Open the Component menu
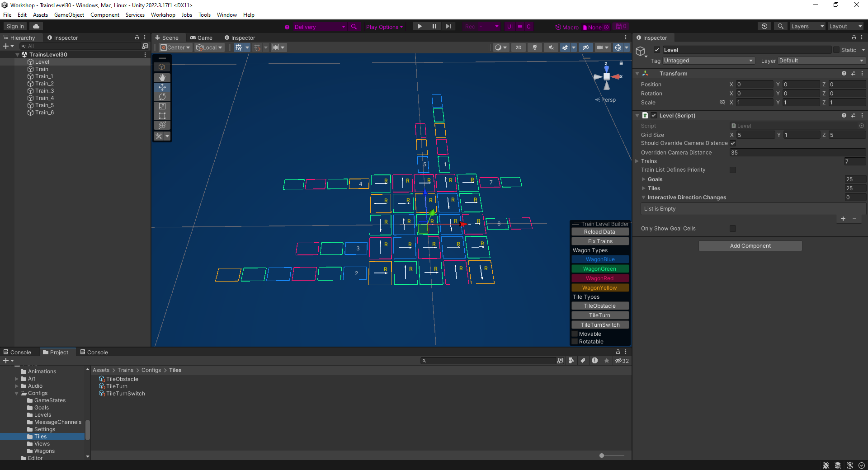The height and width of the screenshot is (470, 868). click(105, 15)
